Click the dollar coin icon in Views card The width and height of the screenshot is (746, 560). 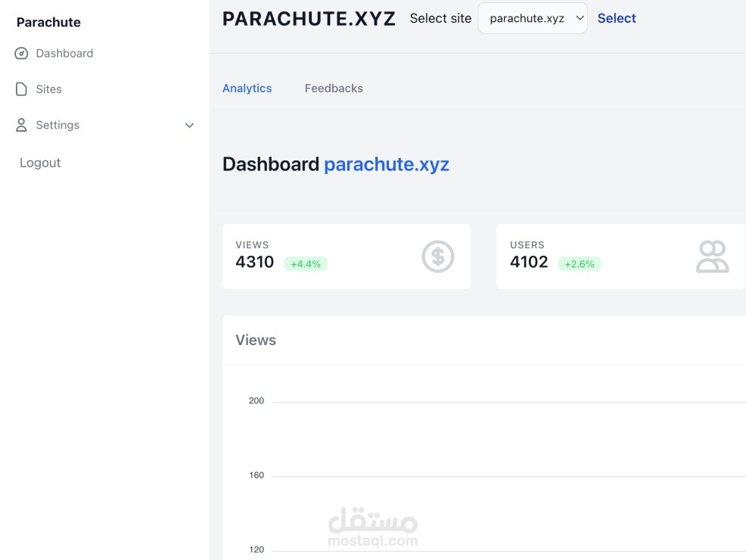[x=438, y=257]
